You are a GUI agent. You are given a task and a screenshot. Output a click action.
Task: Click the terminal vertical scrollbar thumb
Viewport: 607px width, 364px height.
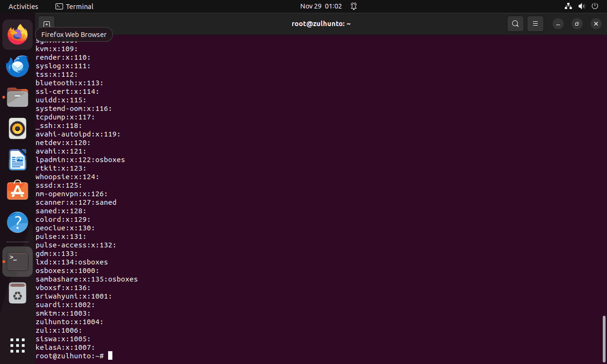[x=604, y=338]
